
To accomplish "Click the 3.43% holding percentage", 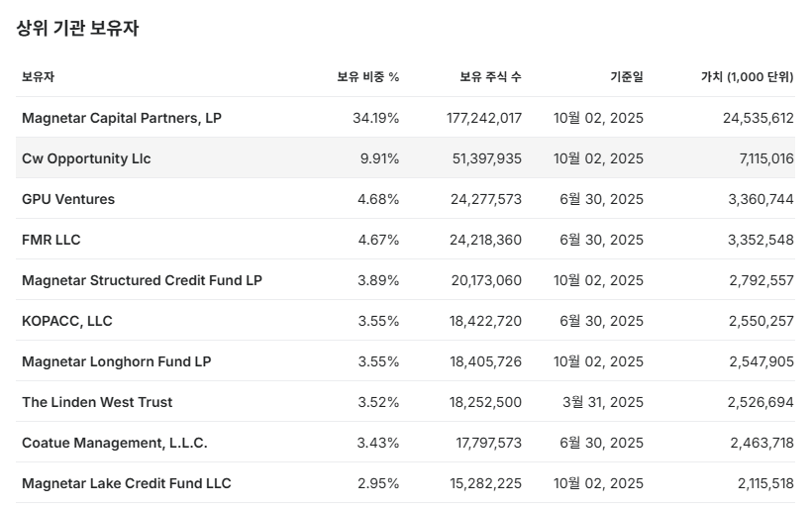I will click(x=378, y=443).
